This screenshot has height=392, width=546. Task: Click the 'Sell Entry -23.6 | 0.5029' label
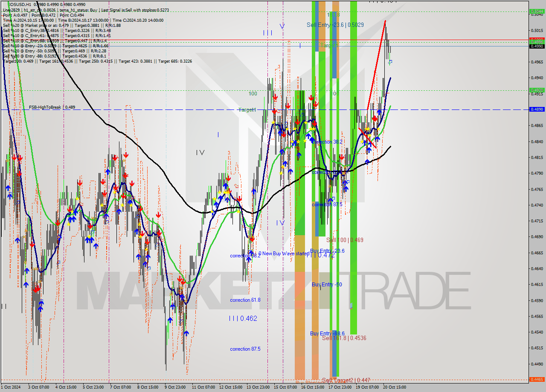pos(335,25)
